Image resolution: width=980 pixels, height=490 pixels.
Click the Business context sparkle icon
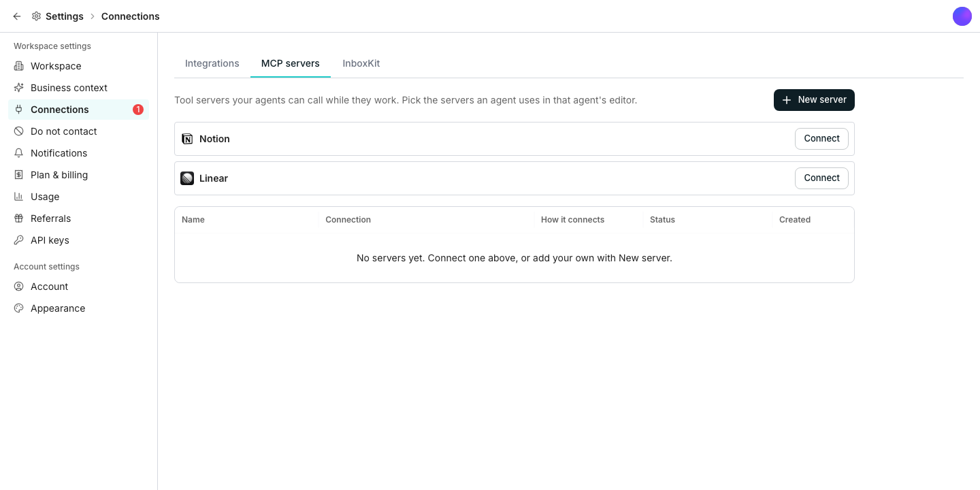click(x=19, y=88)
